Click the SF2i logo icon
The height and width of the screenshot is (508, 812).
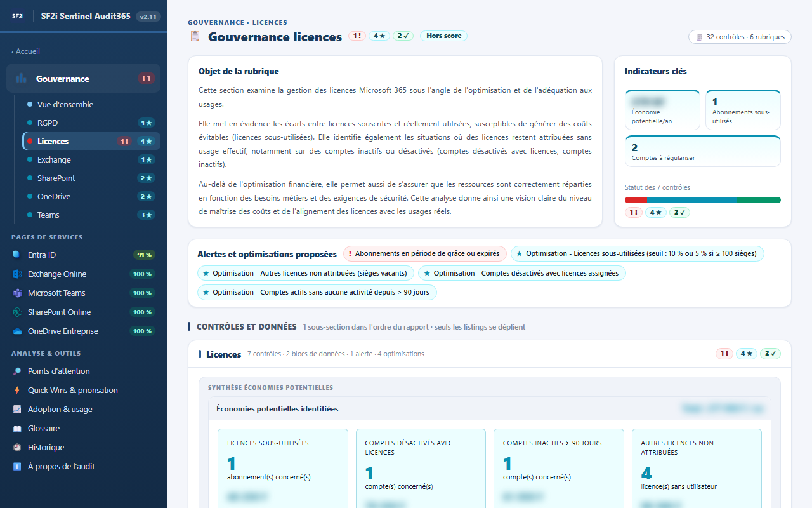pos(17,16)
